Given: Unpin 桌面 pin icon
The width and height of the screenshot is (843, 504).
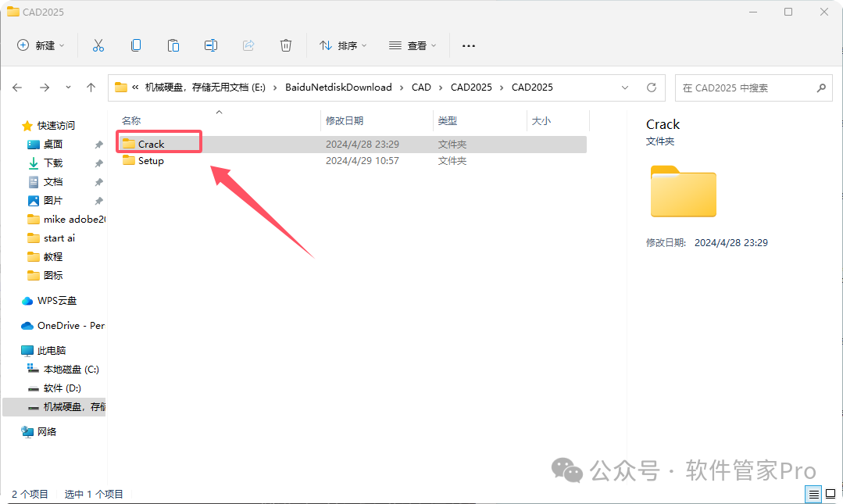Looking at the screenshot, I should coord(99,145).
